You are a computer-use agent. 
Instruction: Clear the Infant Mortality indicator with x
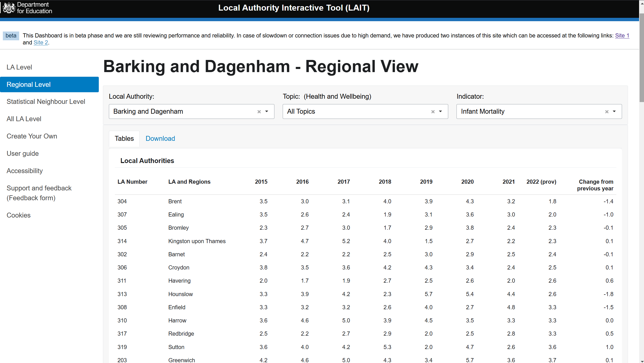pyautogui.click(x=606, y=112)
